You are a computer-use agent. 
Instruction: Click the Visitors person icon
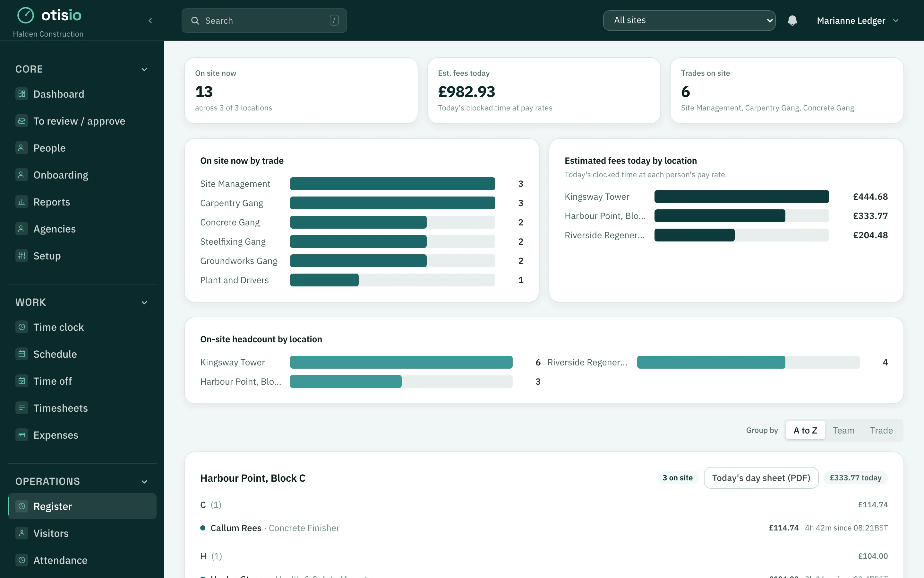pyautogui.click(x=22, y=533)
